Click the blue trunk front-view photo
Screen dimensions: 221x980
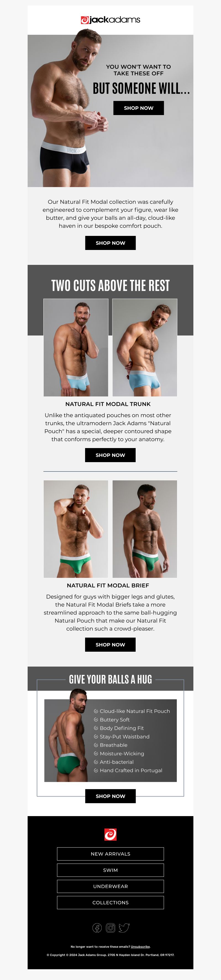[76, 348]
